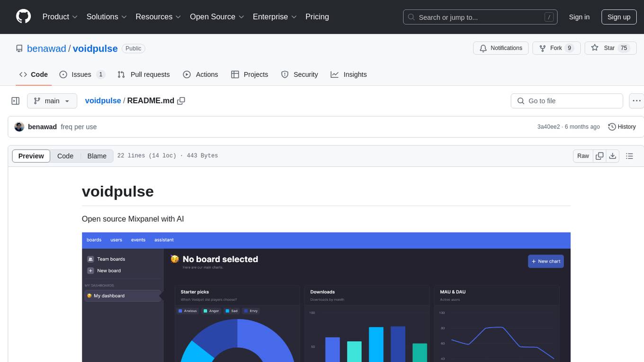This screenshot has width=644, height=362.
Task: Open the 'freq per use' commit message
Action: click(79, 127)
